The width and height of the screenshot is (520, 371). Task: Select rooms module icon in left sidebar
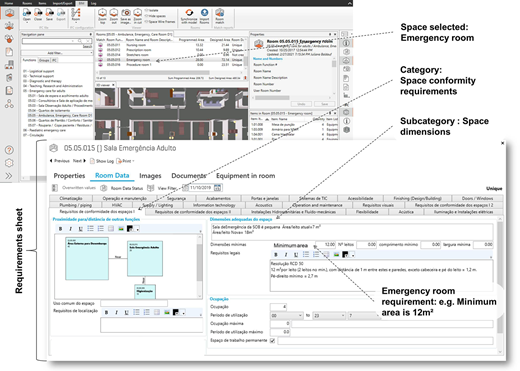coord(9,13)
